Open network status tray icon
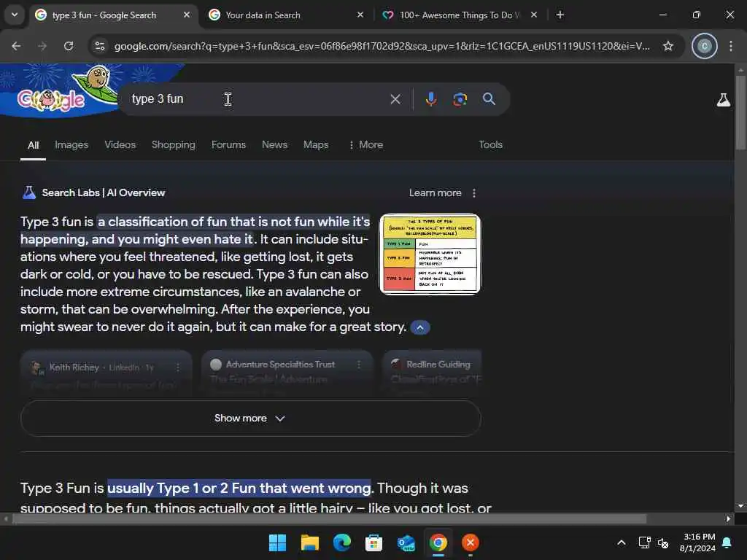Screen dimensions: 747x560 click(x=644, y=542)
